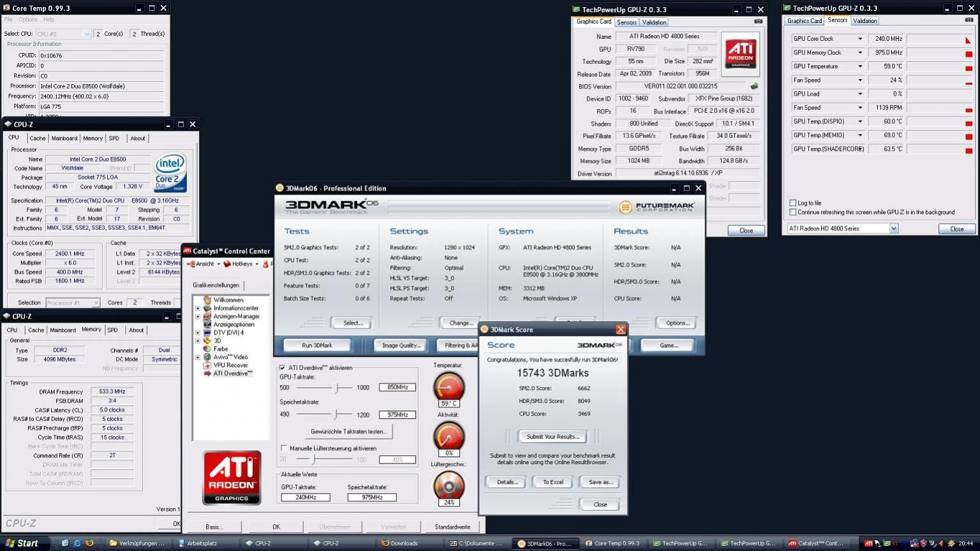Click the Run 3DMark button
This screenshot has width=980, height=551.
coord(317,345)
